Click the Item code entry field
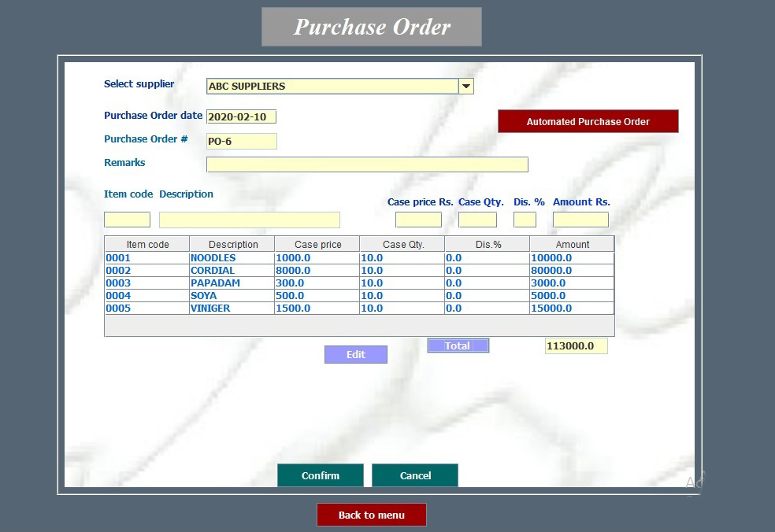This screenshot has height=532, width=775. [x=127, y=220]
